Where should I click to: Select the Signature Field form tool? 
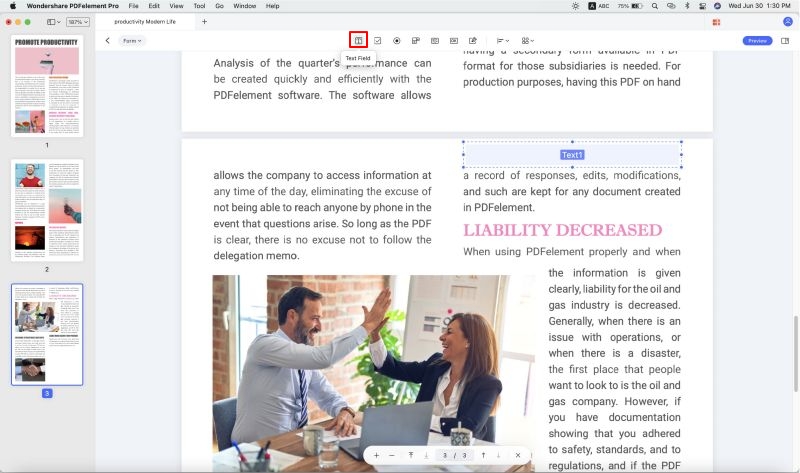[x=473, y=40]
